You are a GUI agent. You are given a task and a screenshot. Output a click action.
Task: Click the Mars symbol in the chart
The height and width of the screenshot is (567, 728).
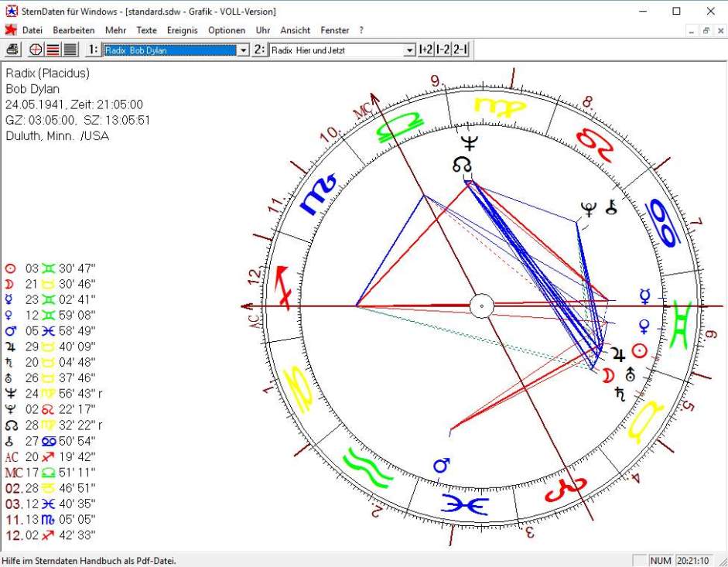[x=442, y=466]
